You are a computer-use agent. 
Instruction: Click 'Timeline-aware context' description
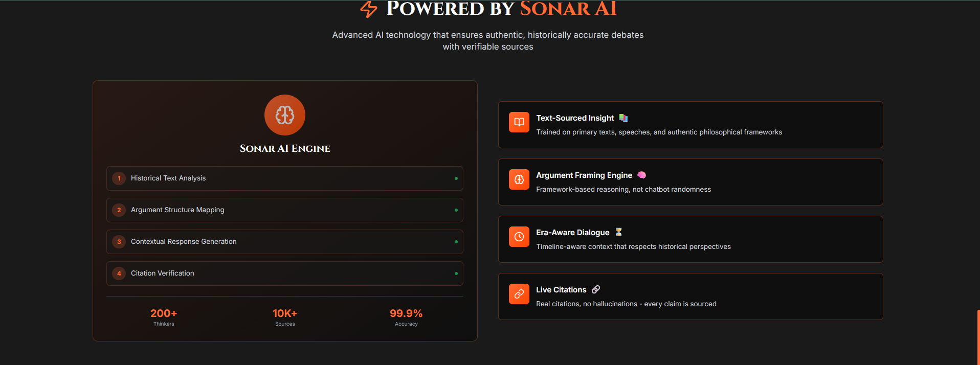click(x=633, y=247)
